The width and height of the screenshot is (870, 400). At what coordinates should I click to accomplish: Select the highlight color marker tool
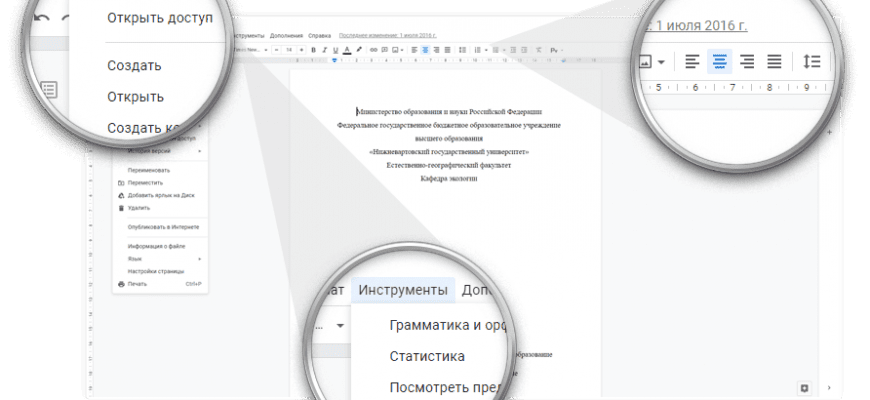point(359,50)
